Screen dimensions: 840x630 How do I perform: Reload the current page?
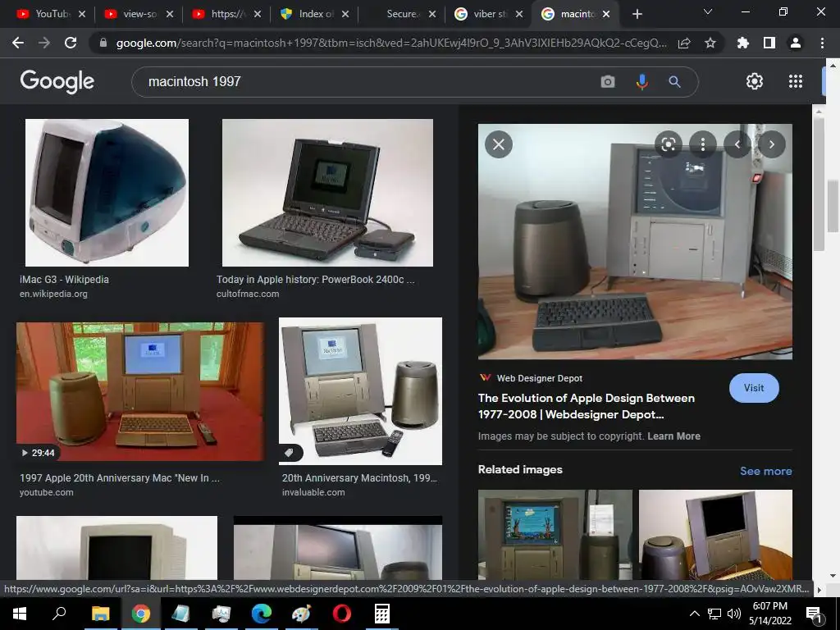(71, 43)
